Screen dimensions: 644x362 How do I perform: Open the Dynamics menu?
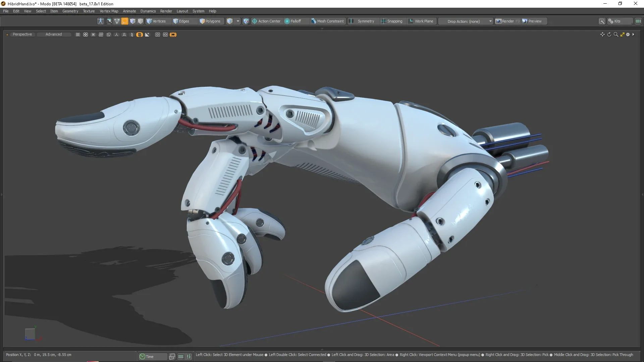tap(148, 11)
